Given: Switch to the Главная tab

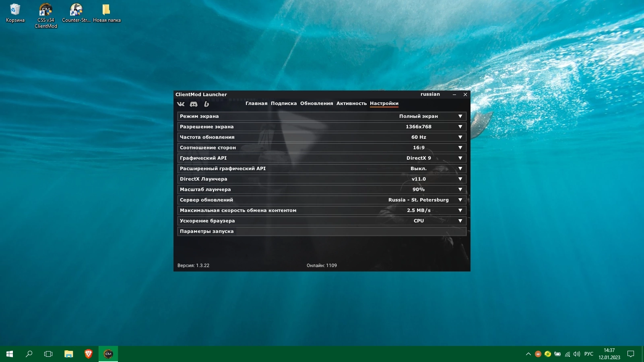Looking at the screenshot, I should coord(256,103).
